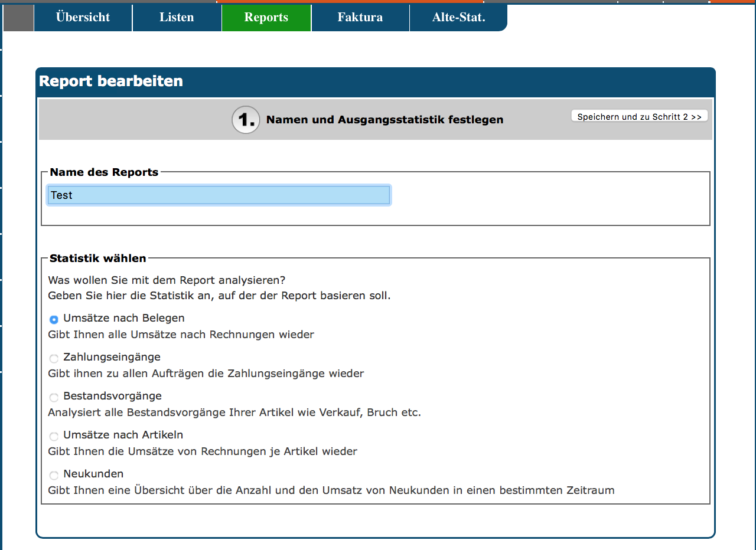Open the Alte-Stat. tab
Image resolution: width=756 pixels, height=550 pixels.
(458, 18)
